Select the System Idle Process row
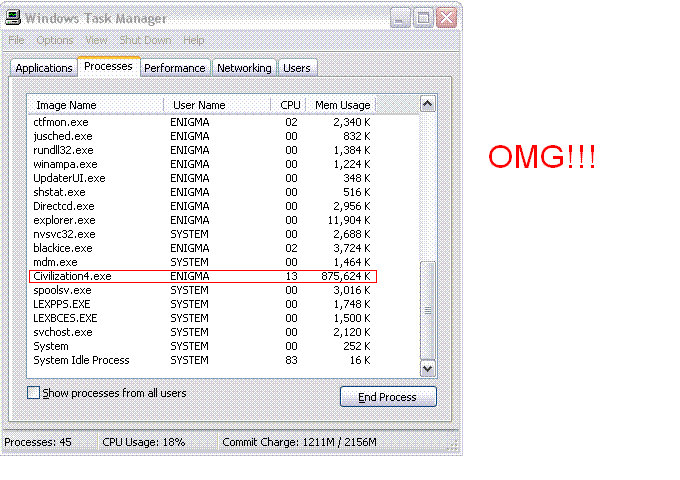The width and height of the screenshot is (680, 480). (202, 360)
